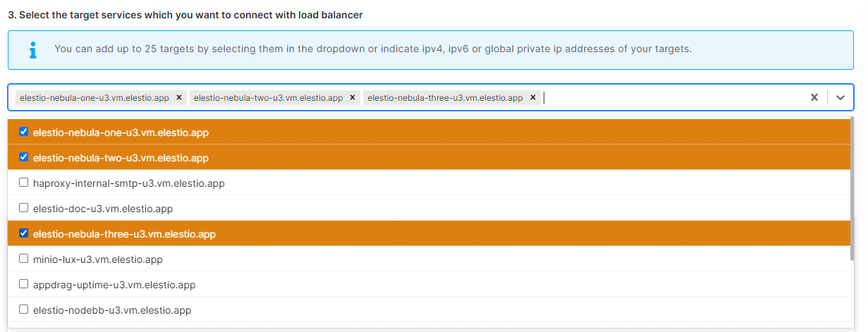Select the appdrag-uptime-u3.vm.elestio.app option
The image size is (868, 332).
pyautogui.click(x=114, y=285)
